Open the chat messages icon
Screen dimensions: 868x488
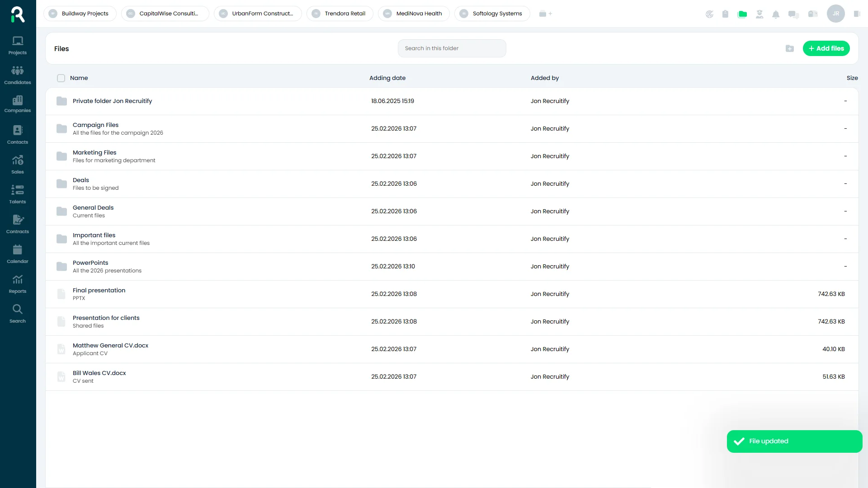(x=793, y=14)
